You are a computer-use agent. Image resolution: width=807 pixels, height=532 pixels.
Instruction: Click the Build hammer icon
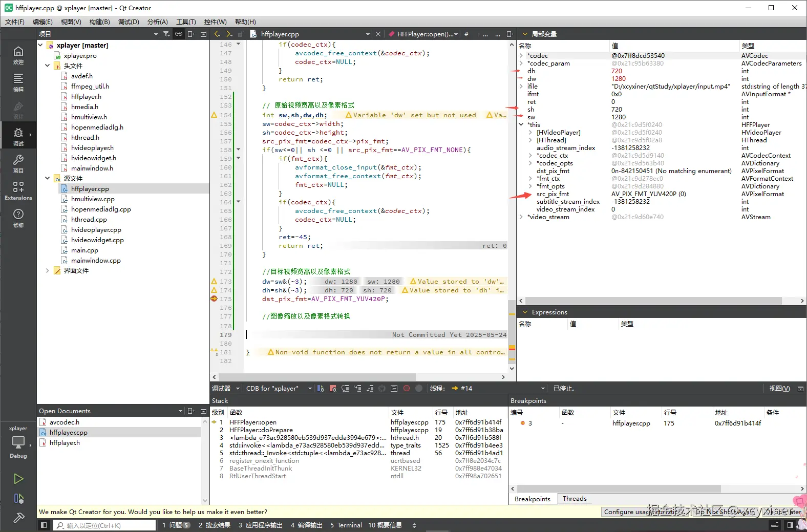click(18, 518)
